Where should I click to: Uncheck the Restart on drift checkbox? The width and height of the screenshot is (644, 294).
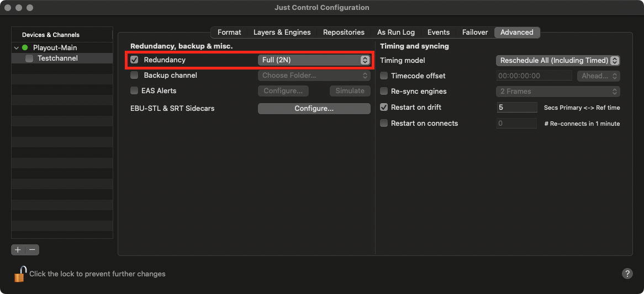coord(384,108)
